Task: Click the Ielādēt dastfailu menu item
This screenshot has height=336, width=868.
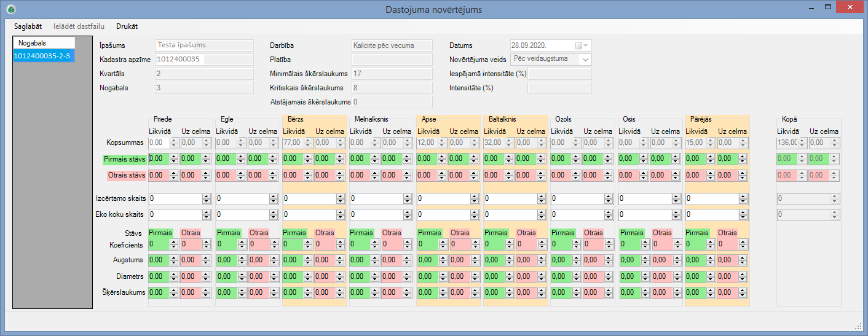Action: [79, 26]
